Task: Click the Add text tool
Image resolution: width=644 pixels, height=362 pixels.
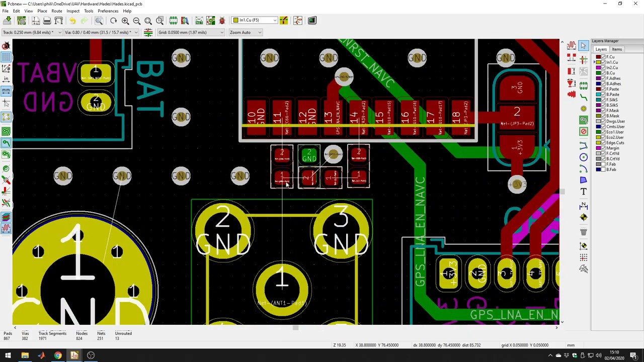Action: pos(583,192)
